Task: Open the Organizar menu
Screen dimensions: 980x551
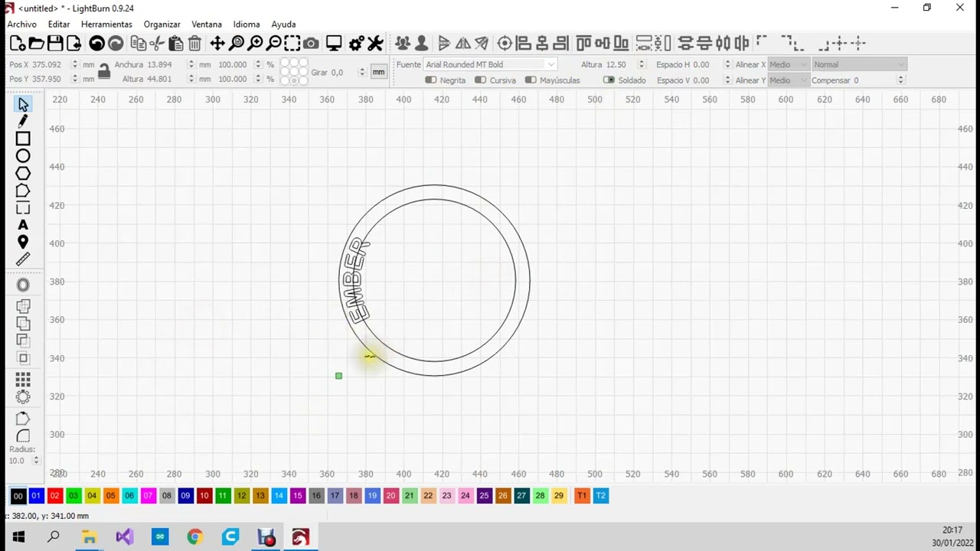Action: [162, 24]
